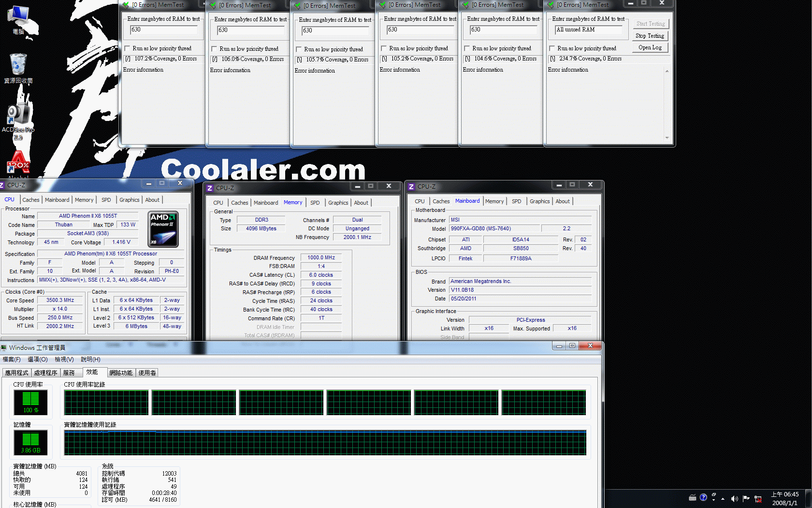Open Graphics tab in CPU-Z window showing Memory timings
Viewport: 812px width, 508px height.
click(x=338, y=203)
